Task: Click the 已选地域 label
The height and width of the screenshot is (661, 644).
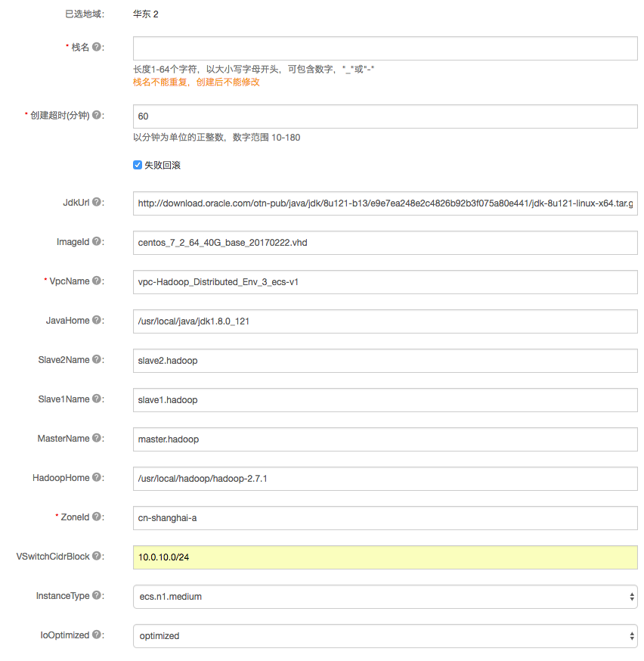Action: pos(85,14)
